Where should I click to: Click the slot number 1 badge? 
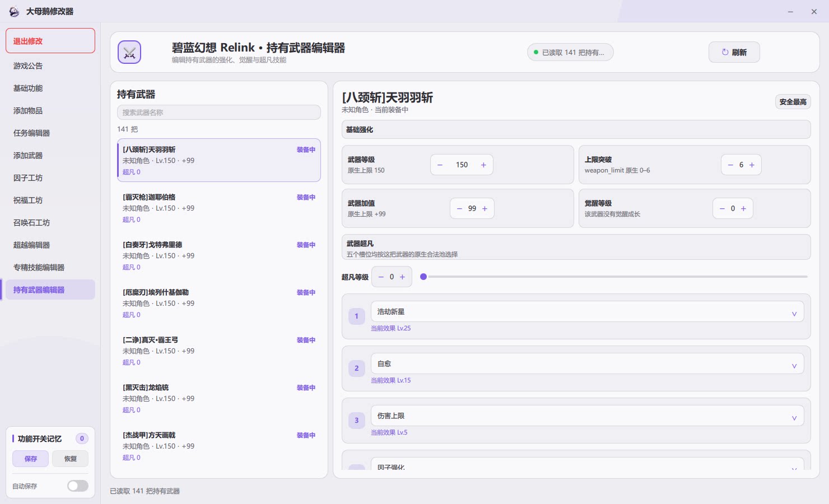[x=356, y=316]
